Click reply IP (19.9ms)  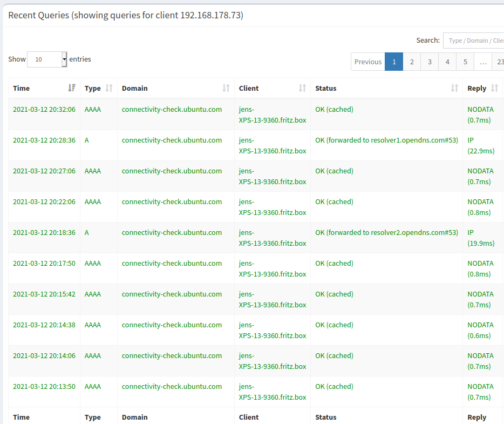tap(481, 238)
